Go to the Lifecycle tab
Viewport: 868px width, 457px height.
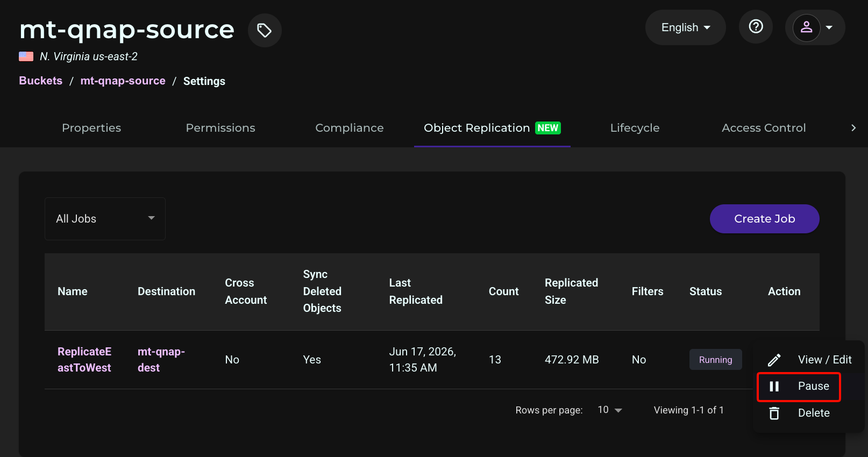[x=635, y=128]
